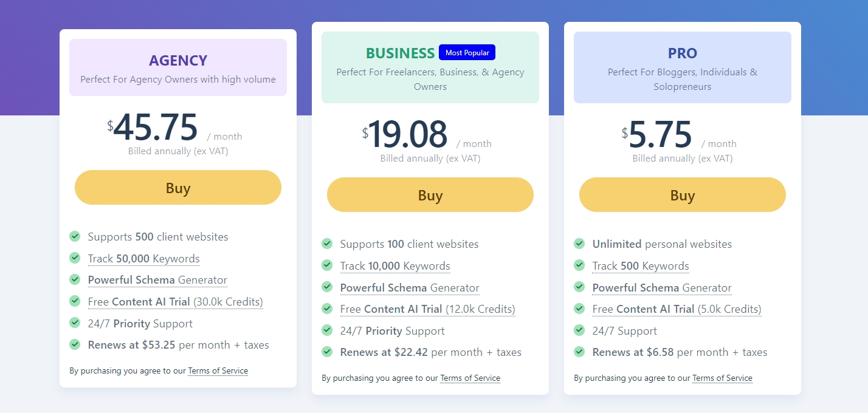Click the Buy button for Agency plan
This screenshot has width=868, height=413.
(178, 188)
